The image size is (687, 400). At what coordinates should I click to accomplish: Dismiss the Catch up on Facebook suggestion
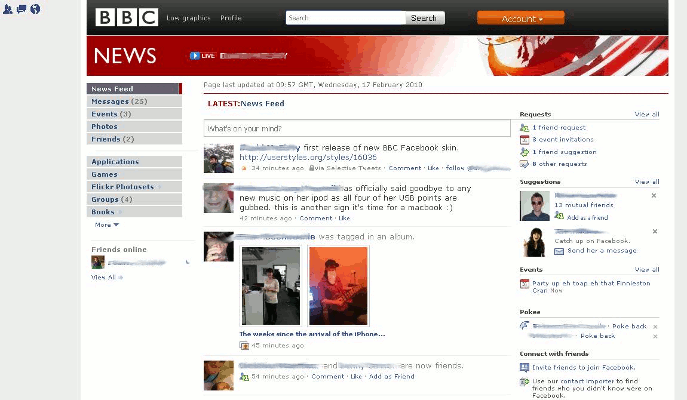pos(655,231)
